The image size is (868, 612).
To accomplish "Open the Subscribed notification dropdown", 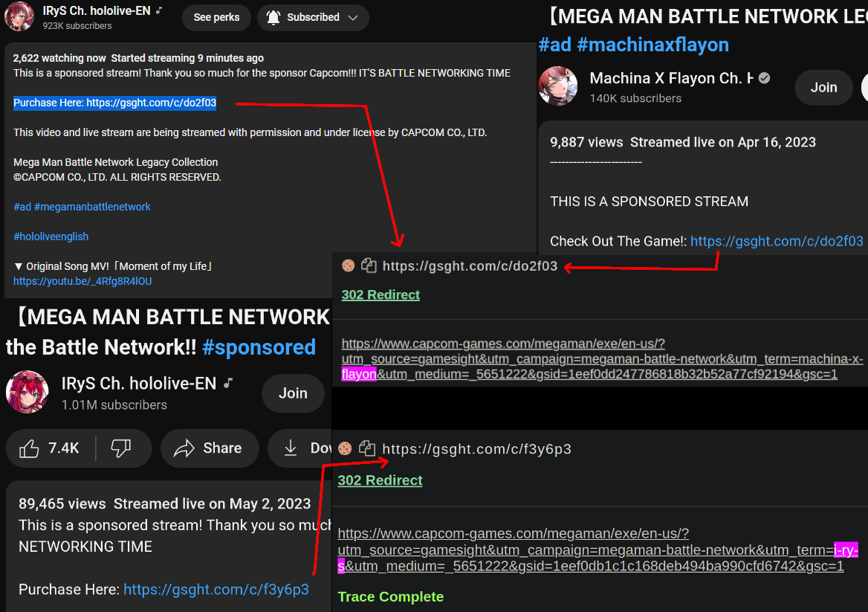I will 313,17.
